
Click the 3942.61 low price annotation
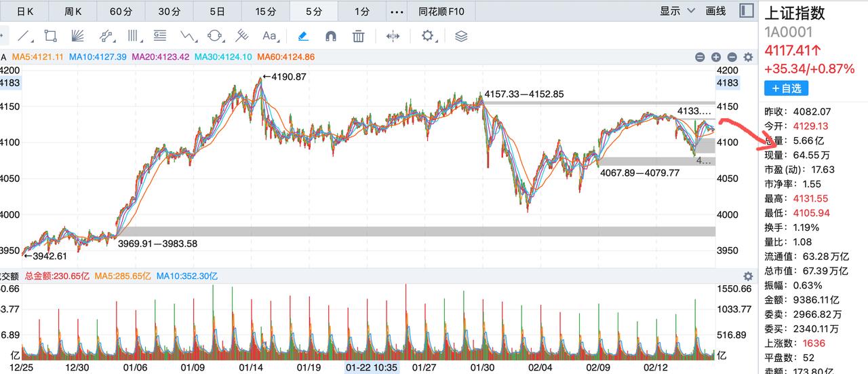(45, 256)
